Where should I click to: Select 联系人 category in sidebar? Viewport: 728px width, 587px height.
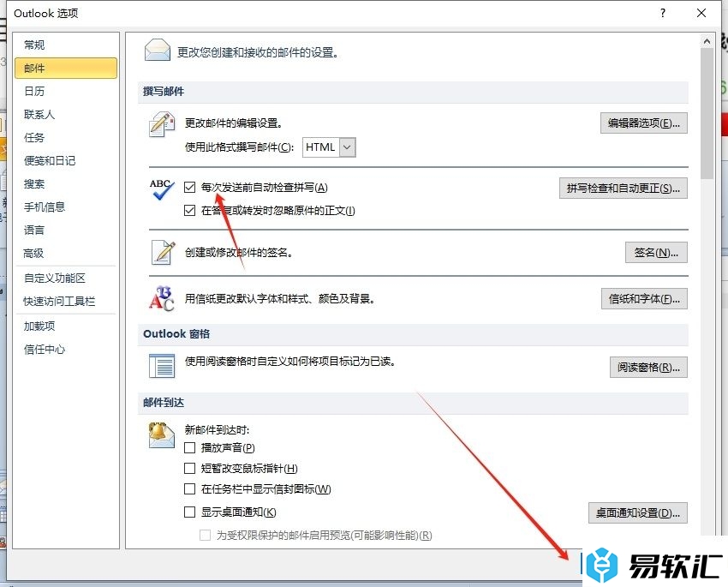[x=65, y=114]
